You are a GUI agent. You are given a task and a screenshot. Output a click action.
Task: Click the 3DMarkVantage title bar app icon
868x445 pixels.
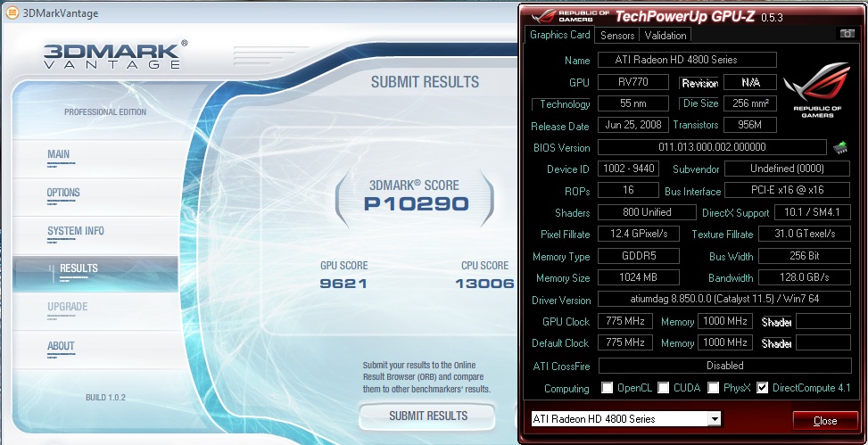12,12
